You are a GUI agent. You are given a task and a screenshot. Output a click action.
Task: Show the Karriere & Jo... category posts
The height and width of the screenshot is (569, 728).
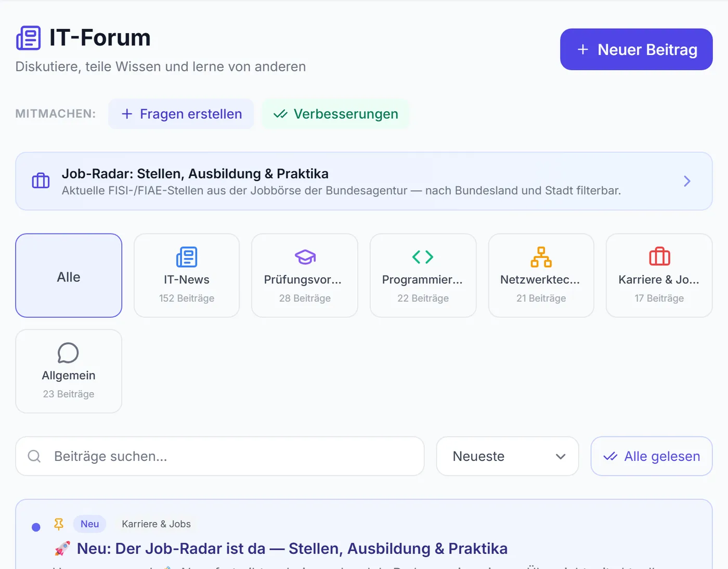pos(659,276)
